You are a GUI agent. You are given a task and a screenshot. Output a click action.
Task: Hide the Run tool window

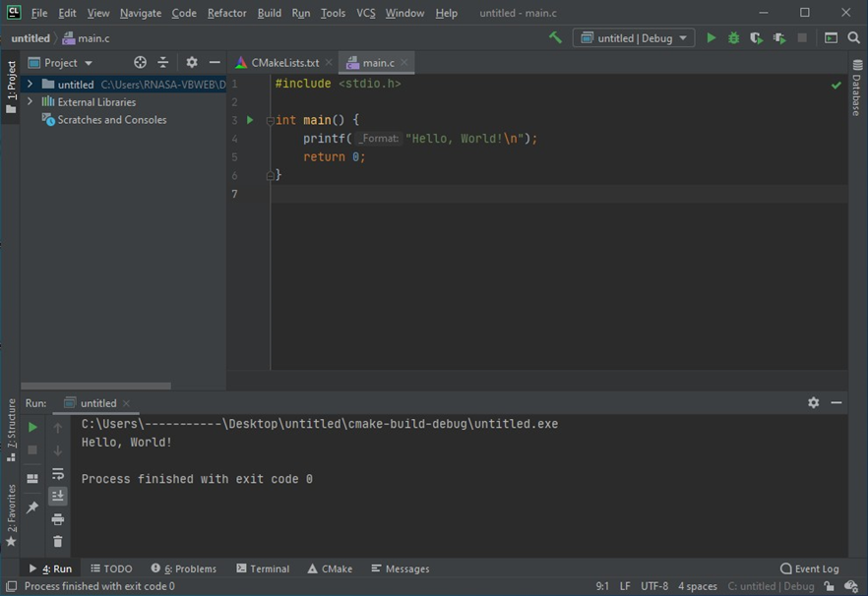pos(837,402)
